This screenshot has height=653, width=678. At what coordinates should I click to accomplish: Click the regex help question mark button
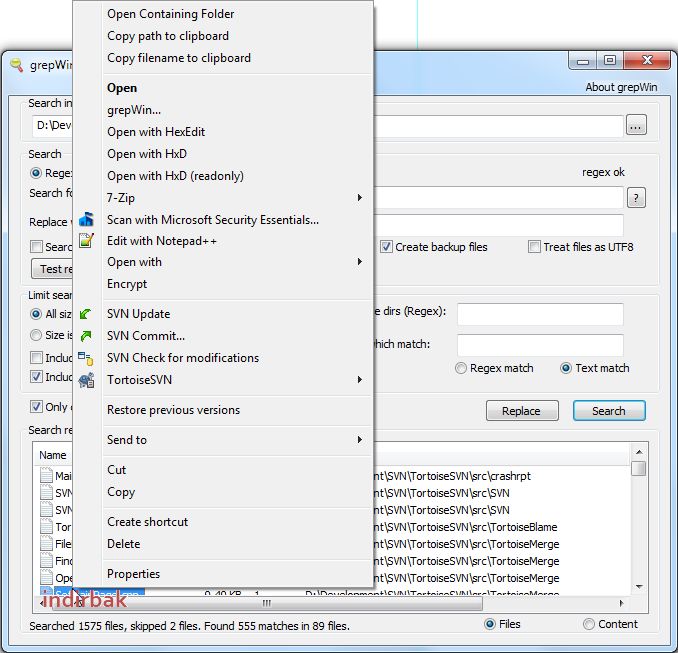pos(636,198)
